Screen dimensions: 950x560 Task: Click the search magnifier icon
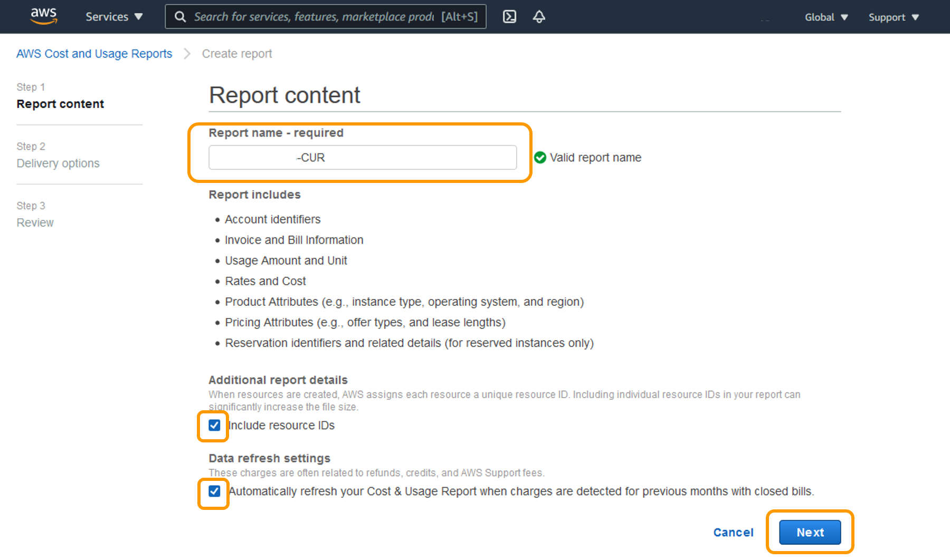pos(180,17)
